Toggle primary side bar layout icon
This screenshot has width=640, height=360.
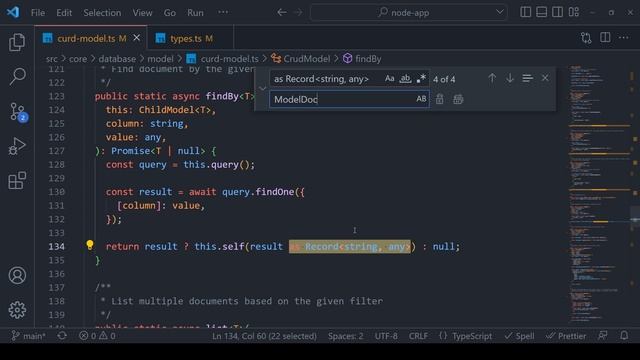pos(526,12)
